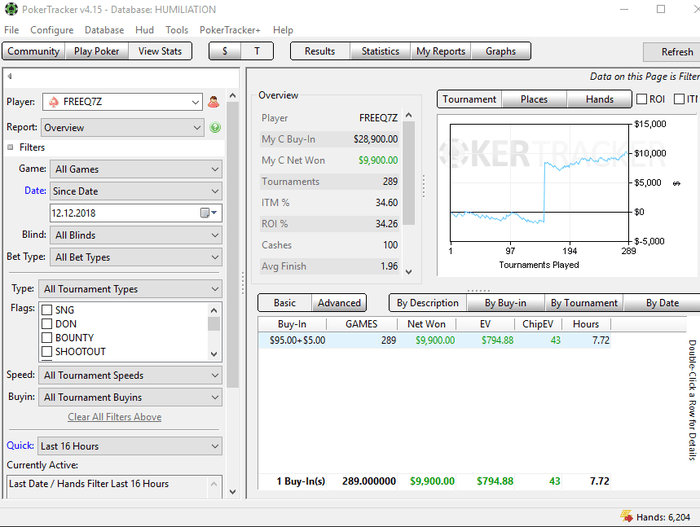Select the Advanced view tab
This screenshot has width=700, height=527.
[339, 303]
